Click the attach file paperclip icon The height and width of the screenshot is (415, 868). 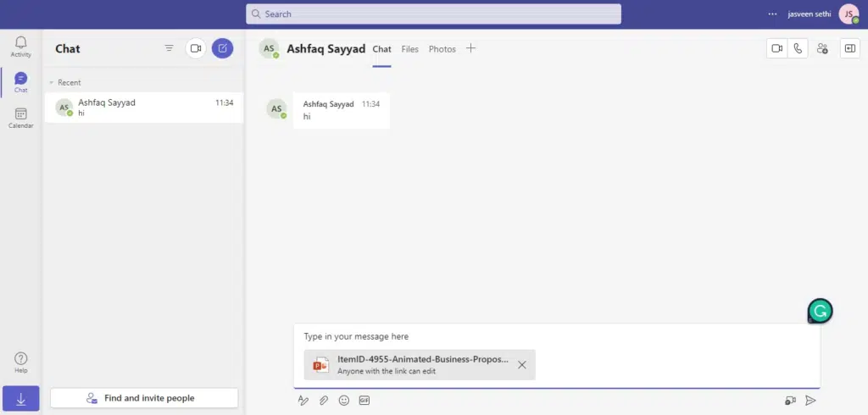(323, 401)
